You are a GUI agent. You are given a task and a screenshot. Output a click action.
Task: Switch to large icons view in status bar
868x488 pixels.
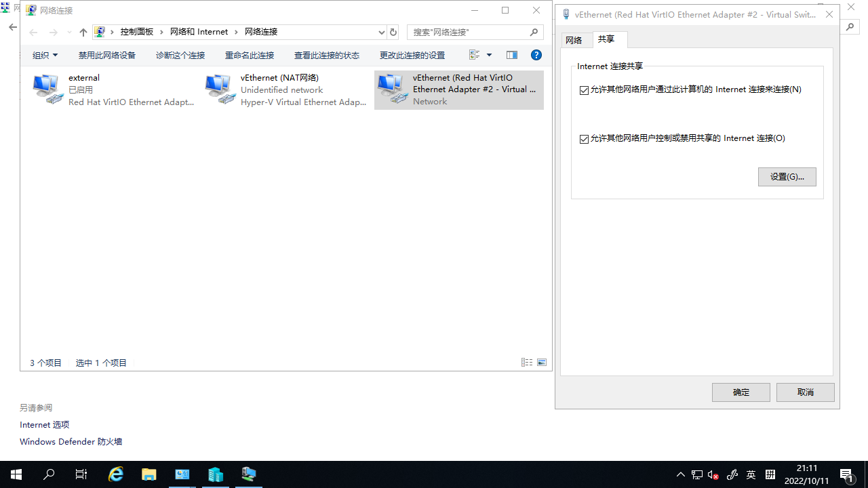coord(542,363)
